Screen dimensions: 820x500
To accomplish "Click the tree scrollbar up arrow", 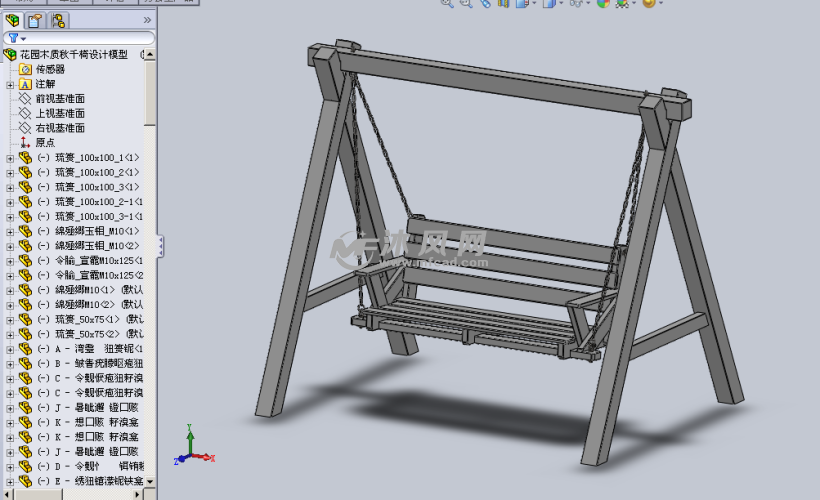I will [150, 54].
